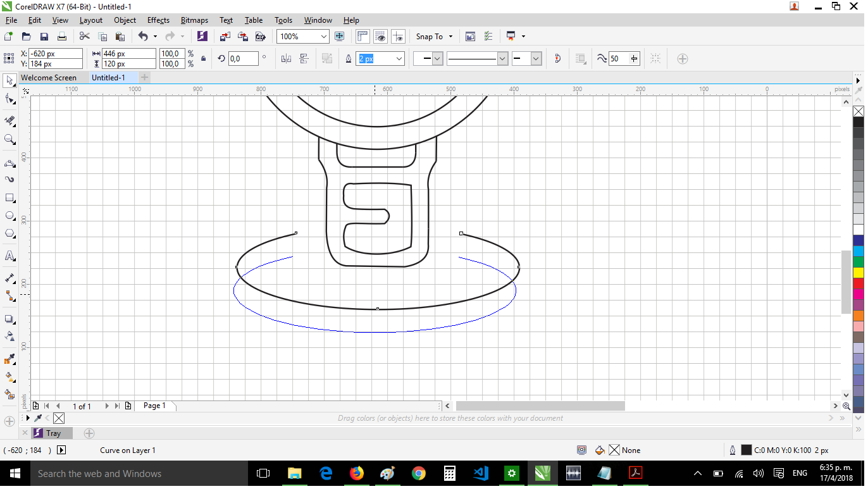Select the Connector tool
The width and height of the screenshot is (868, 496).
pyautogui.click(x=9, y=295)
